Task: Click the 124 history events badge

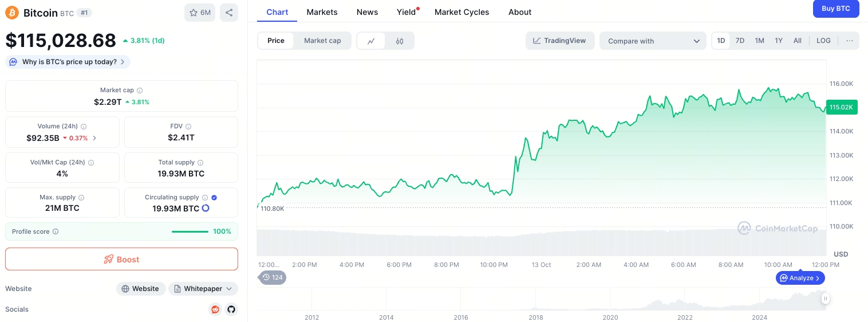Action: pyautogui.click(x=273, y=277)
